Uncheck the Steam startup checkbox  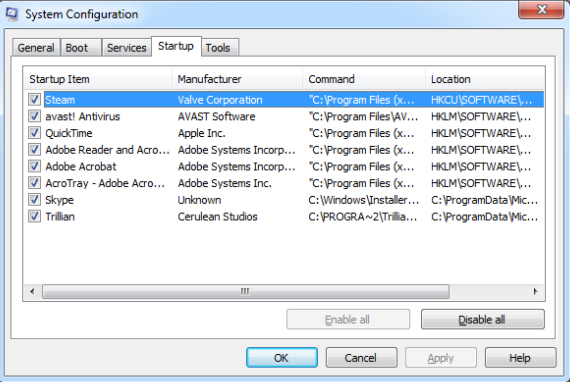tap(35, 100)
